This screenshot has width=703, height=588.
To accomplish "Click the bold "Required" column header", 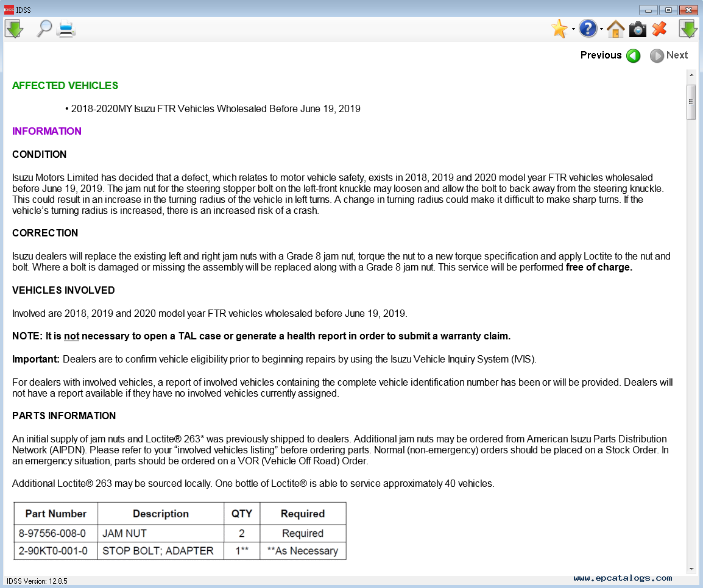I will coord(303,514).
